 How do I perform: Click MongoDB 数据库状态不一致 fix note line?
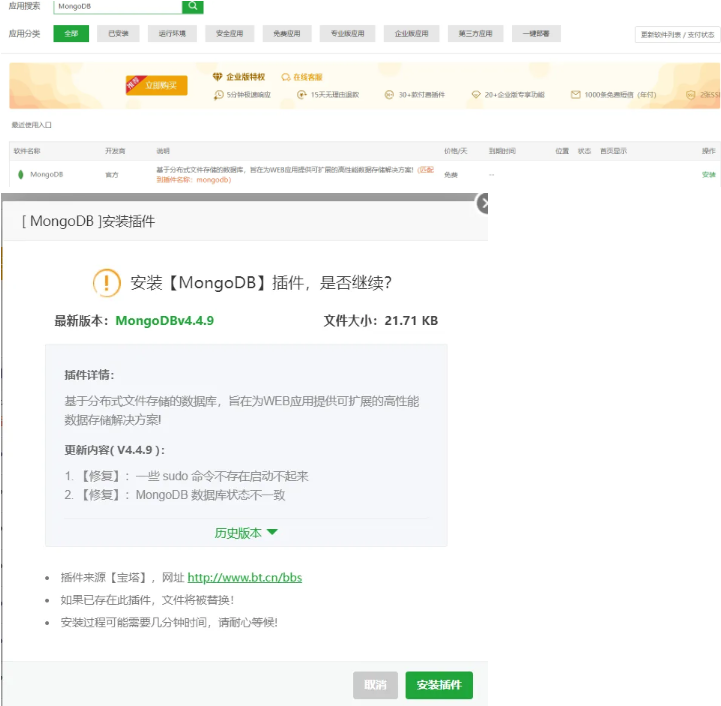click(x=175, y=495)
